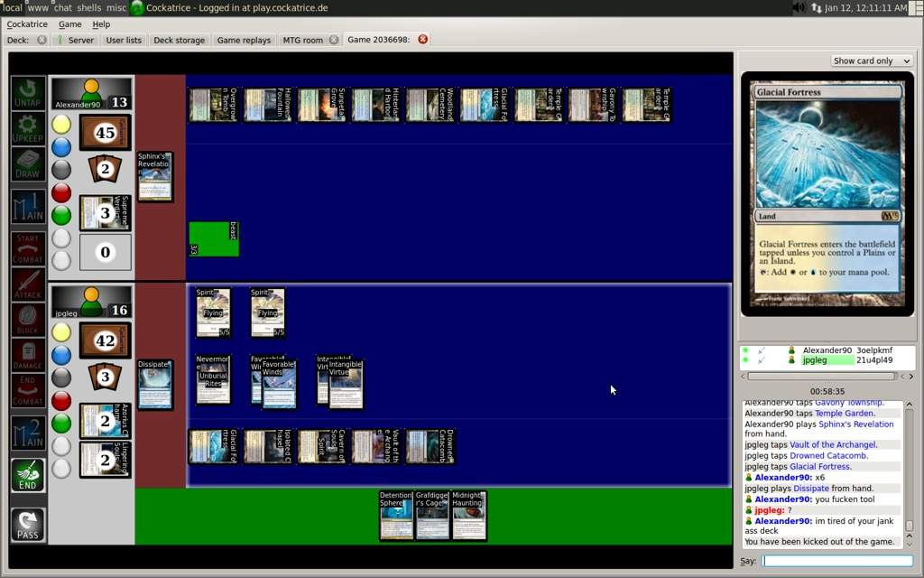This screenshot has height=578, width=924.
Task: Click the Vault of the Archangel chat link
Action: (x=833, y=444)
